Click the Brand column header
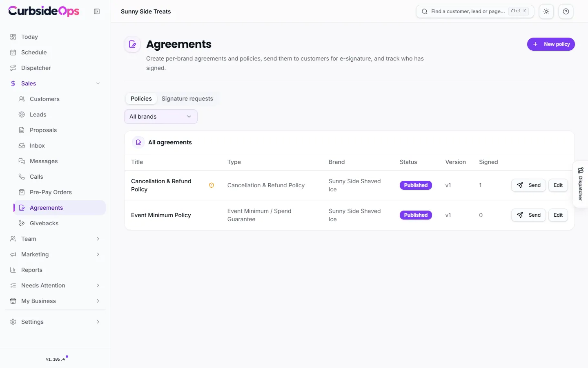The height and width of the screenshot is (368, 588). [337, 162]
